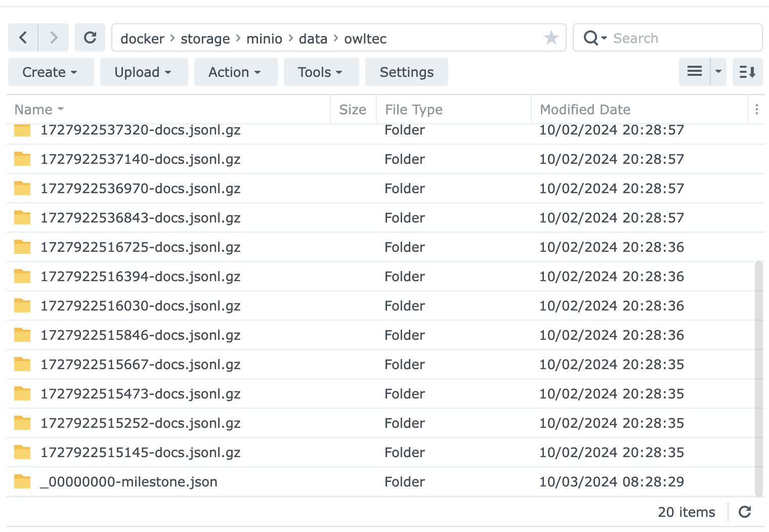Focus the Search input field
This screenshot has width=769, height=532.
[686, 38]
